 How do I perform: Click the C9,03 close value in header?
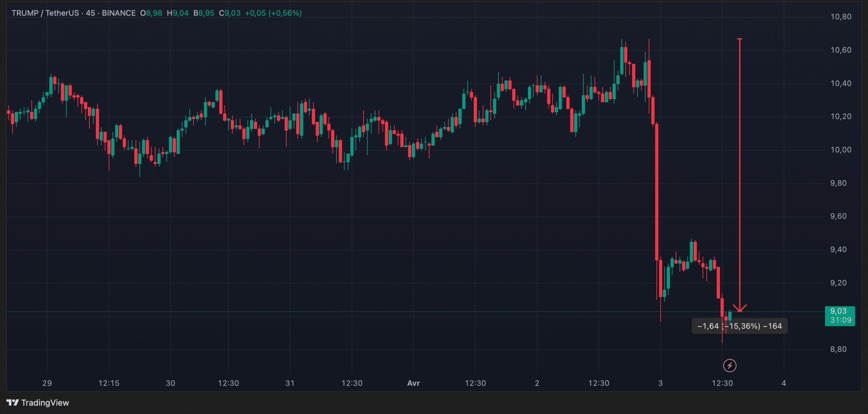[230, 13]
